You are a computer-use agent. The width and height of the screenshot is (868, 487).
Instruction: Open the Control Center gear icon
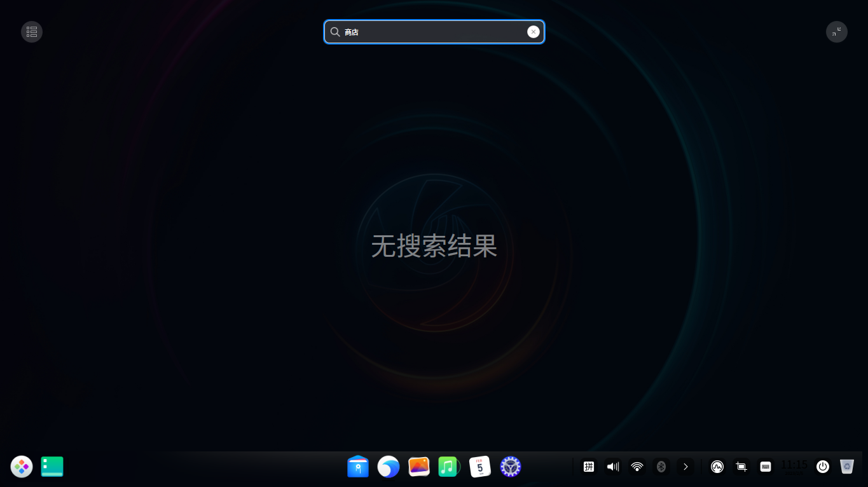pos(511,467)
